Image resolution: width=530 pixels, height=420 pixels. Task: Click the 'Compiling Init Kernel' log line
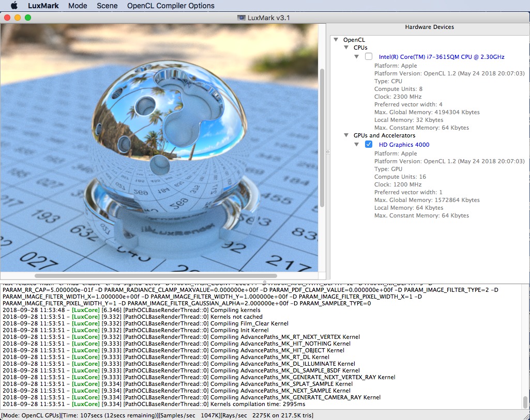click(135, 330)
